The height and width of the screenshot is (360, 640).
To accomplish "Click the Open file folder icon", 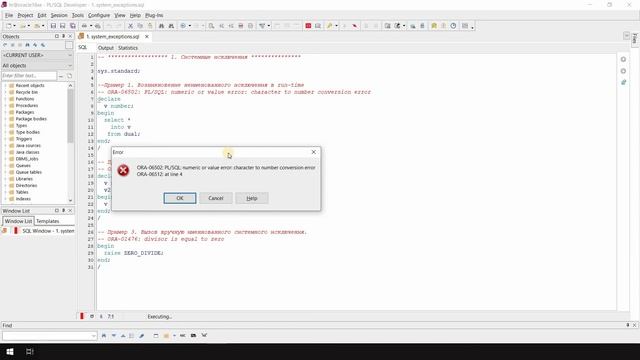I will coord(22,26).
